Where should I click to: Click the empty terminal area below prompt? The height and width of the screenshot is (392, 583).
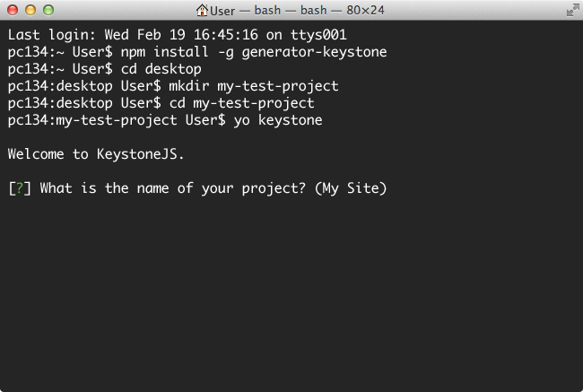point(291,290)
